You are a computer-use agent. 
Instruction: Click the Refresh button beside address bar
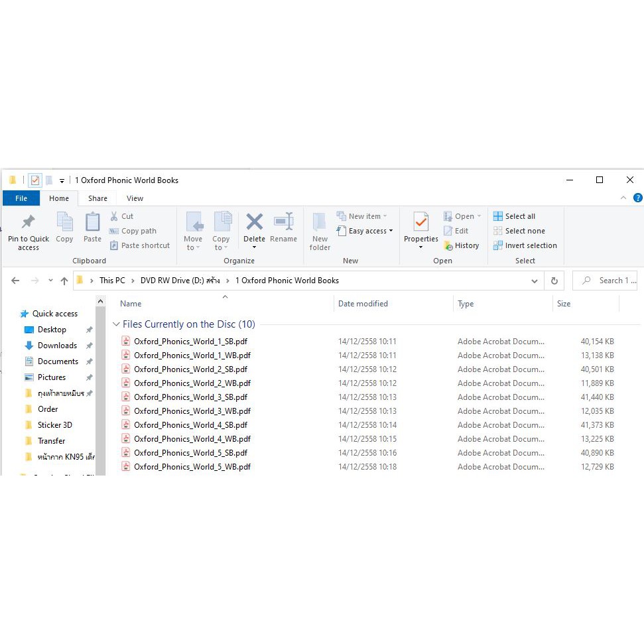click(554, 281)
